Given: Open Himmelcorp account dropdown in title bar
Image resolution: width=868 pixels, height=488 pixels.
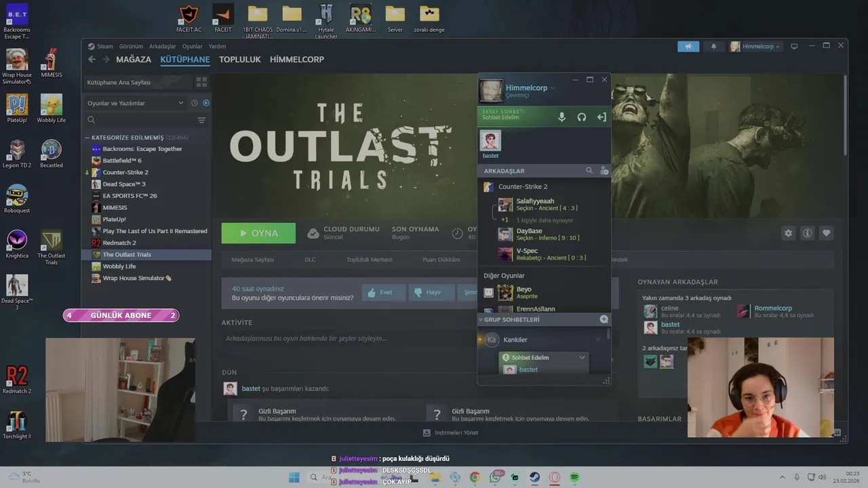Looking at the screenshot, I should click(x=756, y=47).
